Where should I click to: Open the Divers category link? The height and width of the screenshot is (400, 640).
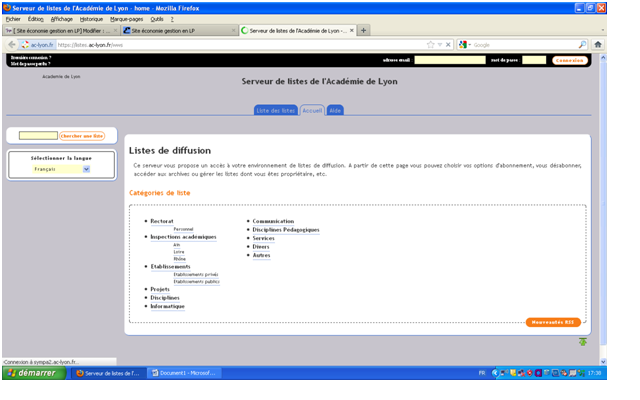click(261, 247)
